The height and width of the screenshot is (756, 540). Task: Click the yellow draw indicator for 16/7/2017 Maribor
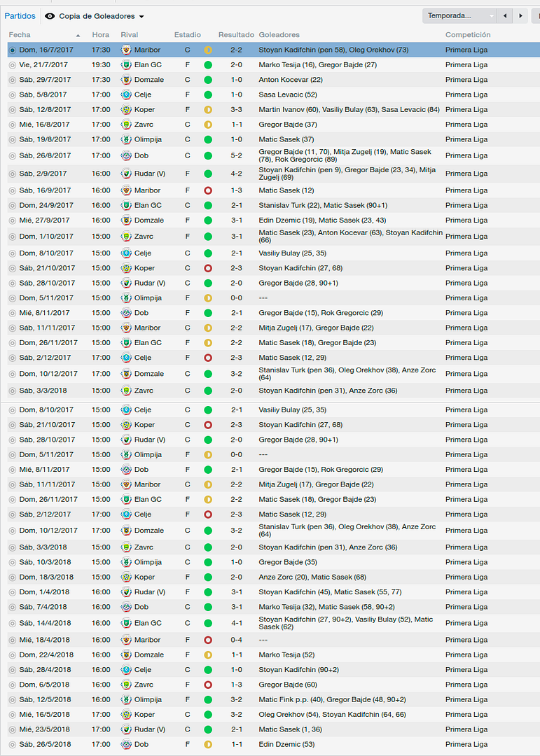(208, 50)
